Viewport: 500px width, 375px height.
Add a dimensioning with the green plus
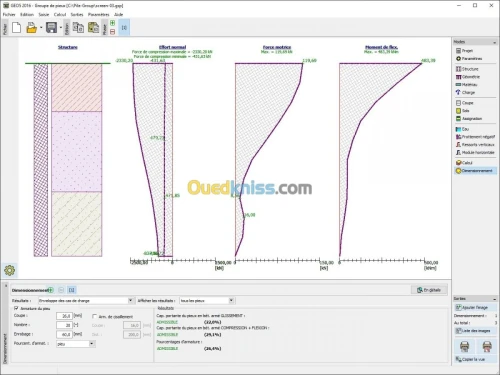point(51,290)
